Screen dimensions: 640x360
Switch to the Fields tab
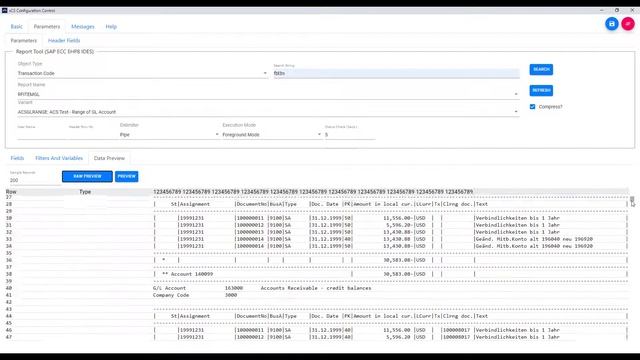point(17,158)
